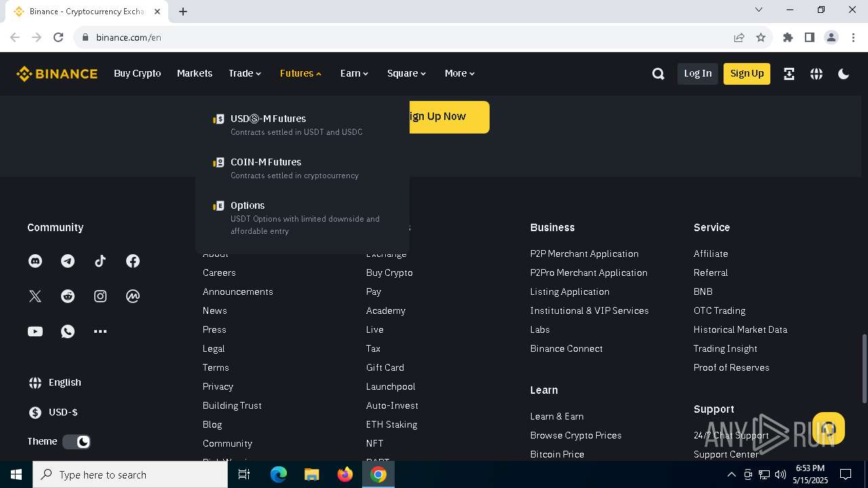Screen dimensions: 868x488
Task: Open the chat support headset bubble
Action: (x=829, y=428)
